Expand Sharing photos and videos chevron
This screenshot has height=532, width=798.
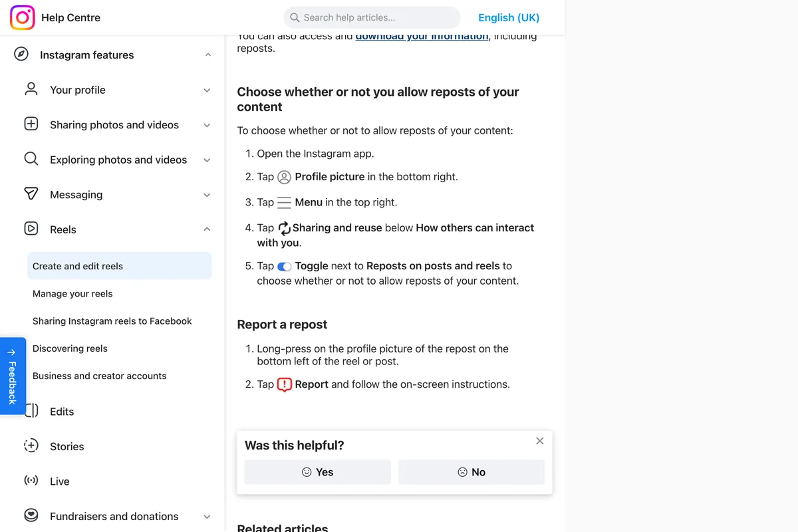pyautogui.click(x=207, y=125)
